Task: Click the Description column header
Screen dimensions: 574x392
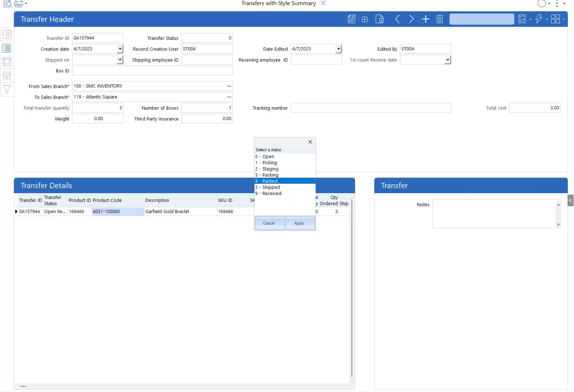Action: 180,200
